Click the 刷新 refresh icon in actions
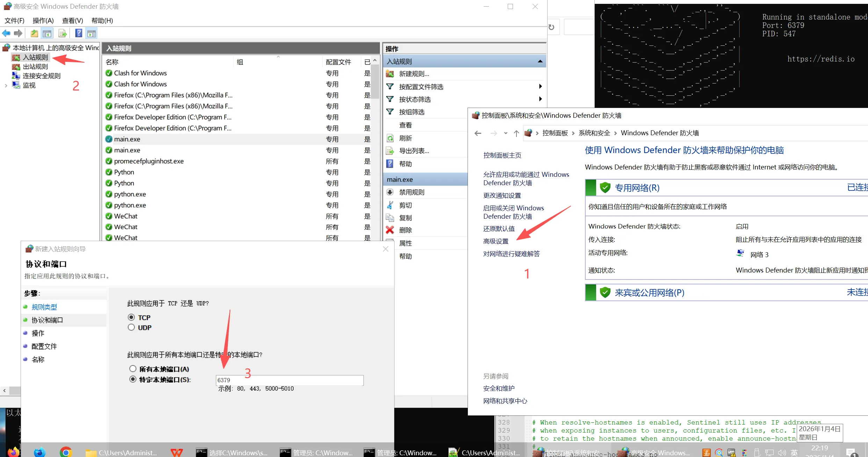This screenshot has height=457, width=868. point(390,138)
